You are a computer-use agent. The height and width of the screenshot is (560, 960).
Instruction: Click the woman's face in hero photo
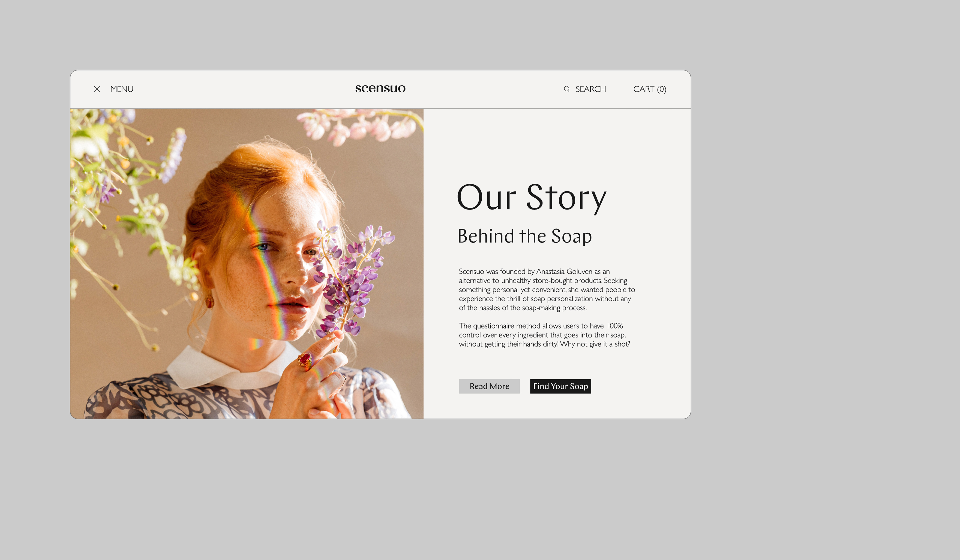point(278,267)
